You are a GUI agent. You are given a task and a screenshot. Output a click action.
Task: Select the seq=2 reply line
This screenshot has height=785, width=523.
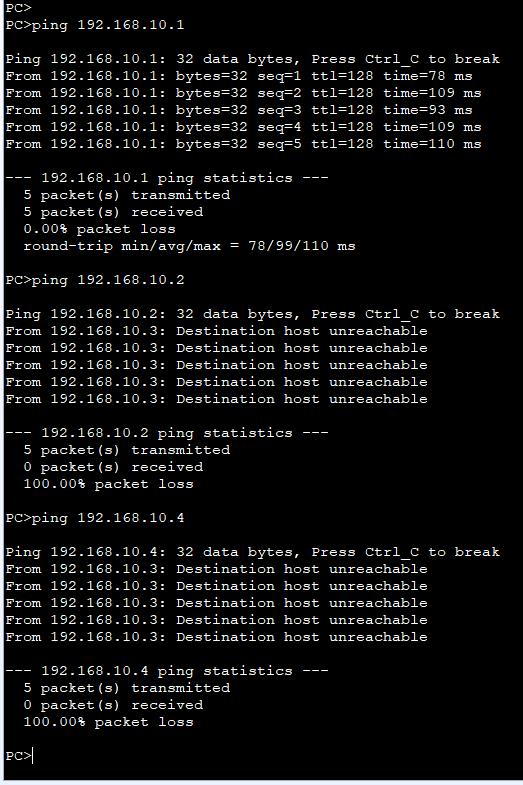[x=243, y=93]
